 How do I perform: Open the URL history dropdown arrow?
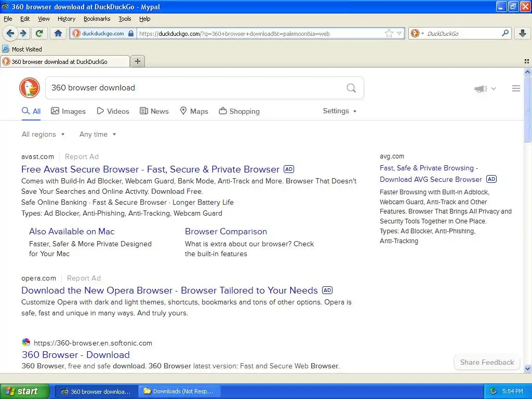click(400, 33)
